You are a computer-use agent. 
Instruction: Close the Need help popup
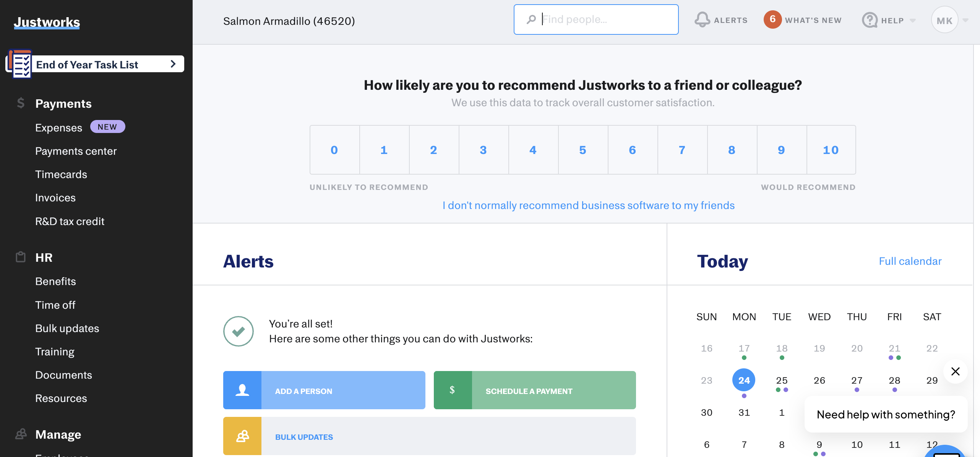(x=956, y=371)
